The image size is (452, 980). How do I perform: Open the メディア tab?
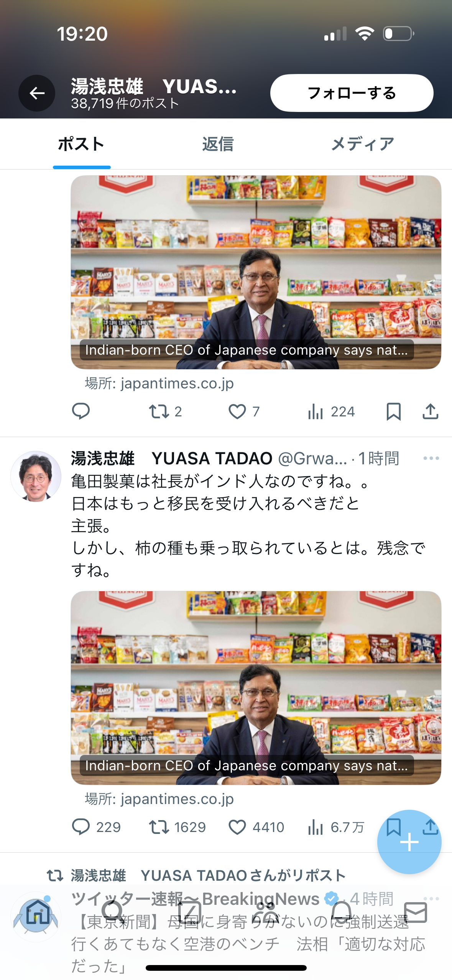(x=362, y=144)
